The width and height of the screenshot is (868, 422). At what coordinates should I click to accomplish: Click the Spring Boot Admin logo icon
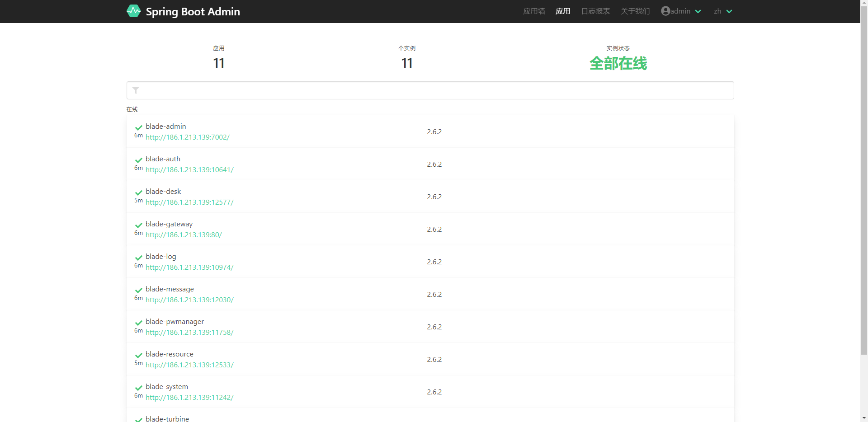[x=133, y=11]
